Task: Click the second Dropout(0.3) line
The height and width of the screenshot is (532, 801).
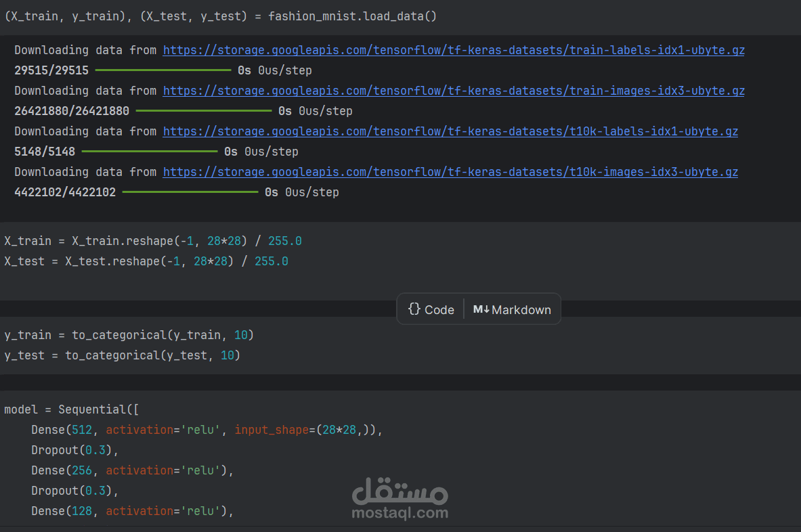Action: pos(74,491)
